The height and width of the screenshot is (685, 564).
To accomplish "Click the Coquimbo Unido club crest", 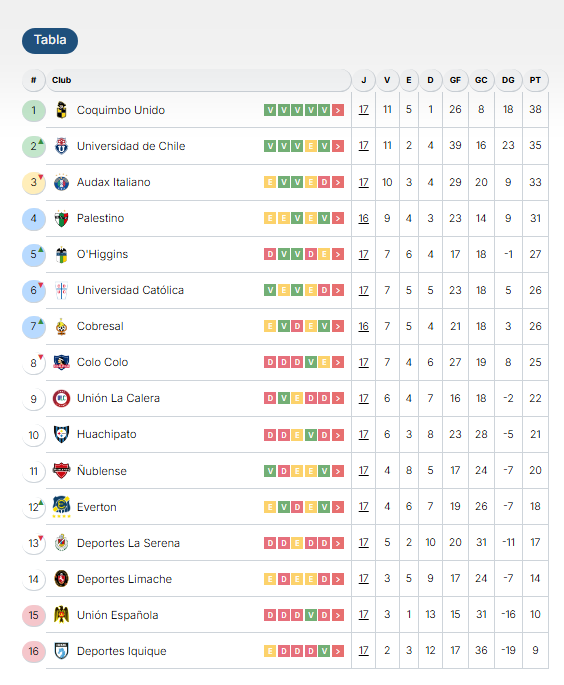I will coord(62,110).
